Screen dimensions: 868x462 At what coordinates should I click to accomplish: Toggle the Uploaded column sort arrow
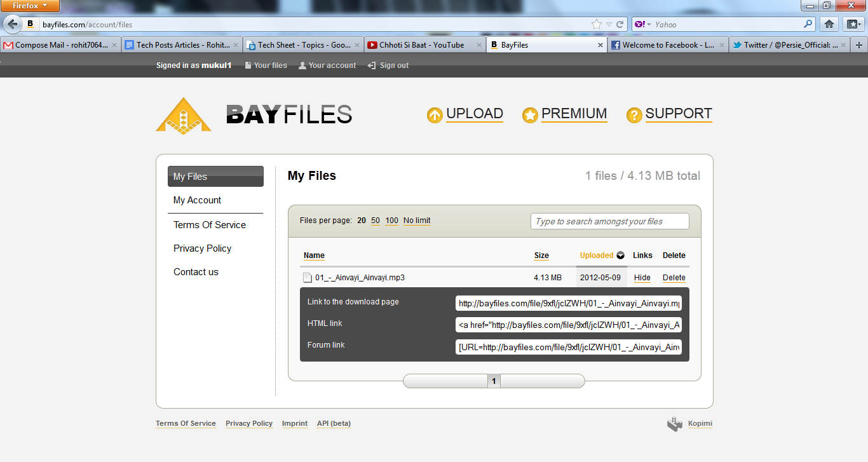pos(620,255)
